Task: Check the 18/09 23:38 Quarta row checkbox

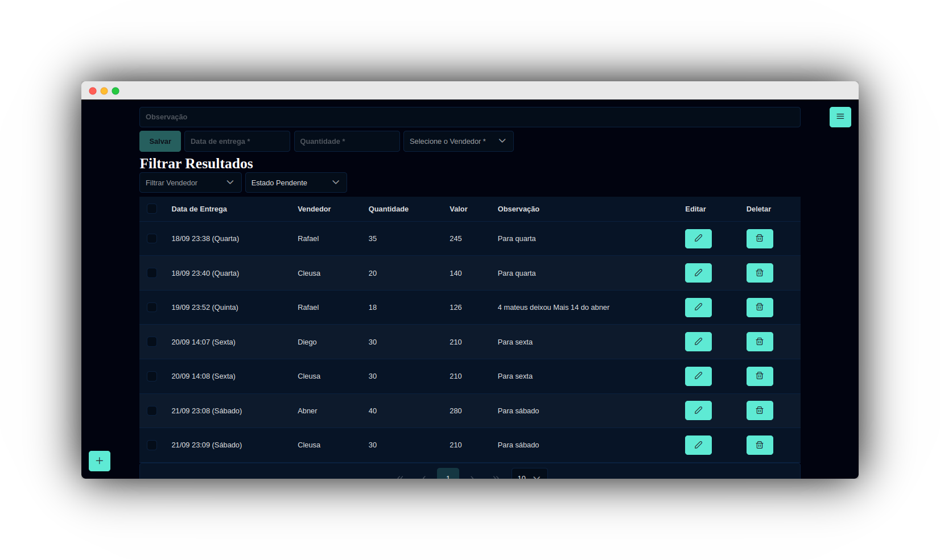Action: 152,239
